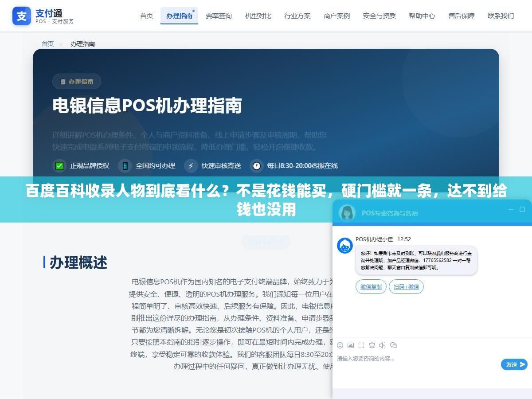Click the 微信复制 button in chat

pyautogui.click(x=371, y=287)
